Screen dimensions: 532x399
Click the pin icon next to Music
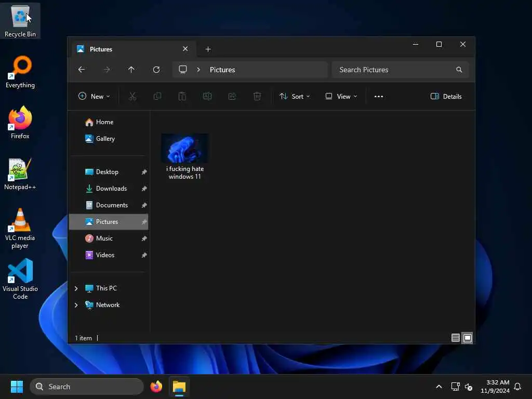pyautogui.click(x=144, y=238)
